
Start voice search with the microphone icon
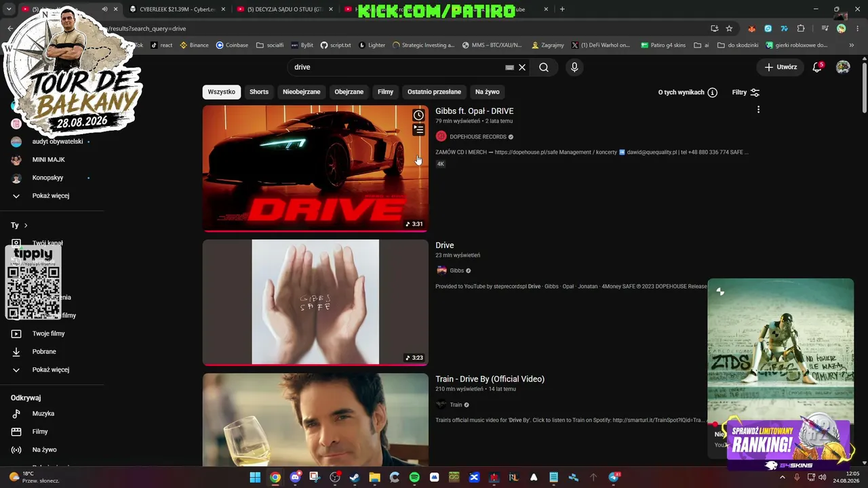[x=574, y=67]
